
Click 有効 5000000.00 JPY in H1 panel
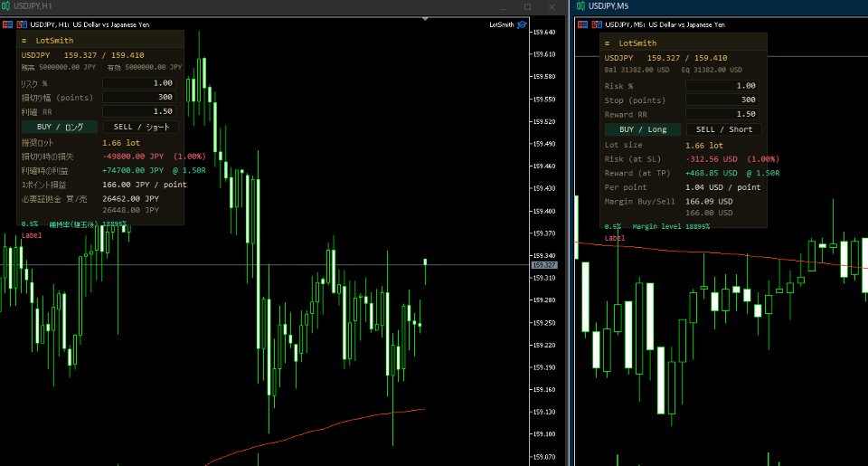click(145, 68)
